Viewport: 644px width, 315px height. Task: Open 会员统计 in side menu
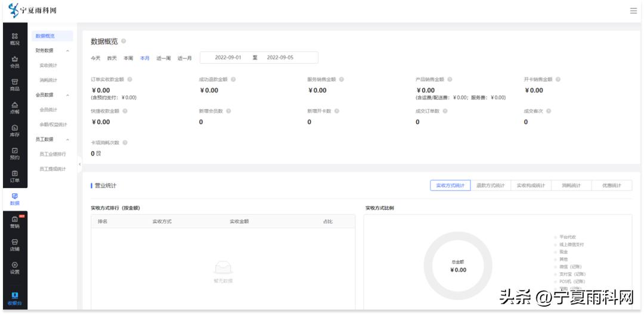pos(48,110)
